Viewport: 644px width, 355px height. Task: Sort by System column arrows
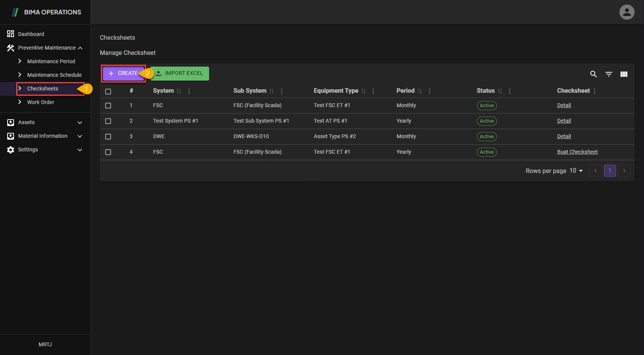click(179, 91)
